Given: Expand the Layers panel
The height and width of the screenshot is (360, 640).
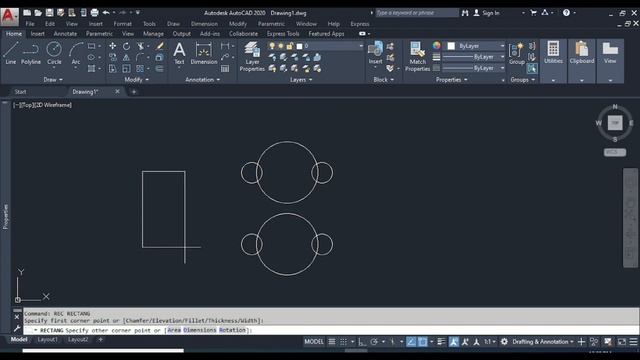Looking at the screenshot, I should point(301,80).
